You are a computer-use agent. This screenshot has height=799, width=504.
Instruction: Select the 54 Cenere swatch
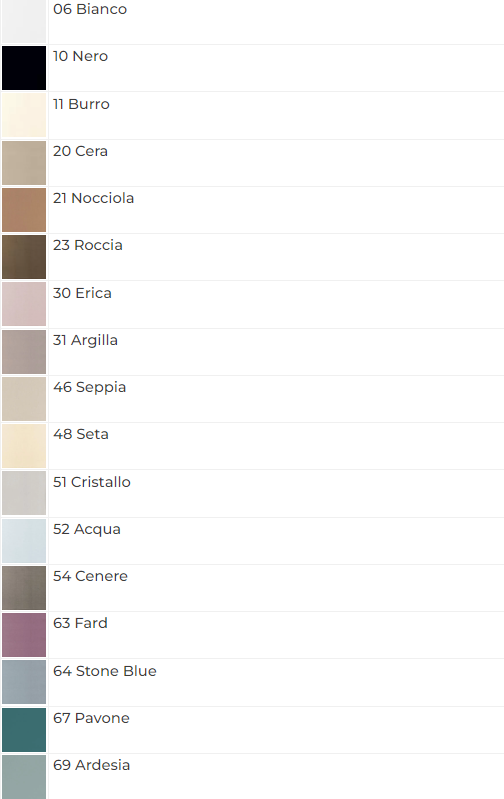tap(24, 588)
